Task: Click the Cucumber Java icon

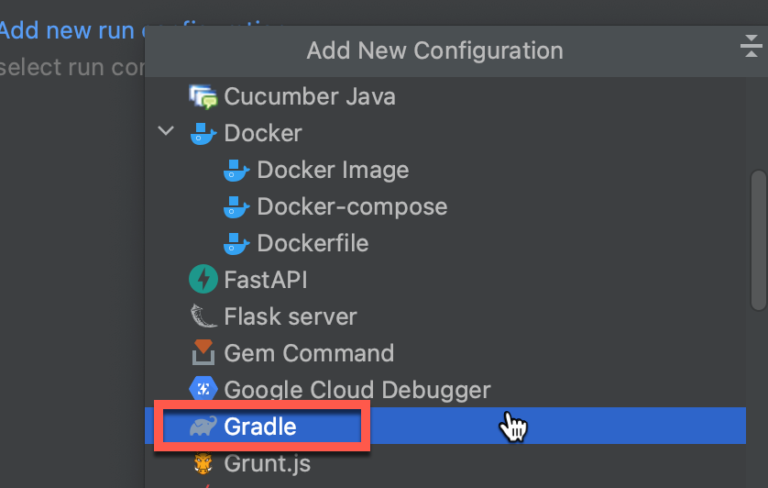Action: (x=203, y=97)
